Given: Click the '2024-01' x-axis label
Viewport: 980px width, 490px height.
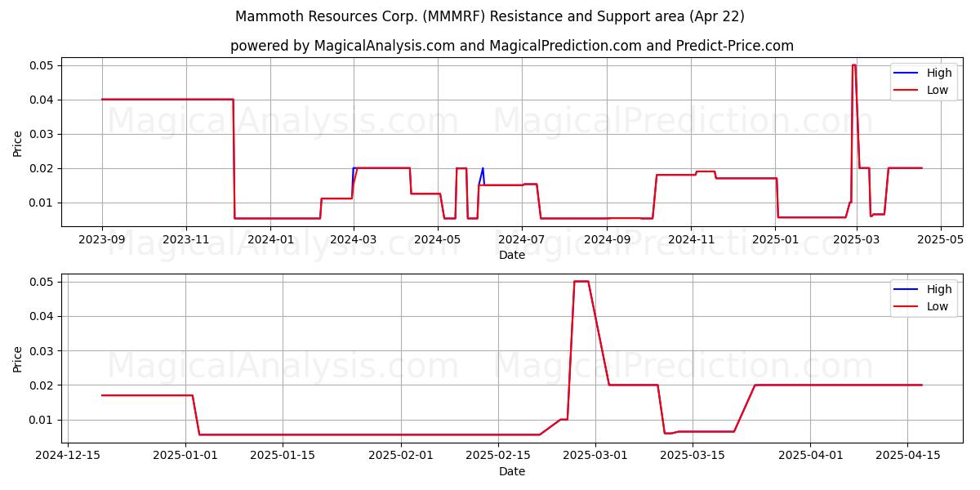Looking at the screenshot, I should 270,240.
